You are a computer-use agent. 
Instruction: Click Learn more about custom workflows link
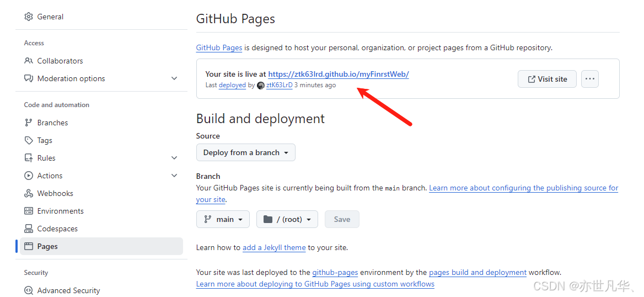(315, 284)
